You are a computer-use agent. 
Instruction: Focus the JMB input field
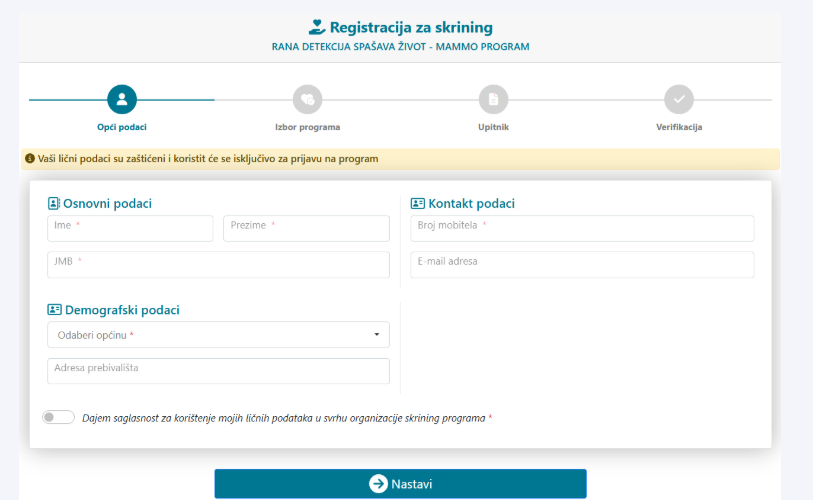218,265
